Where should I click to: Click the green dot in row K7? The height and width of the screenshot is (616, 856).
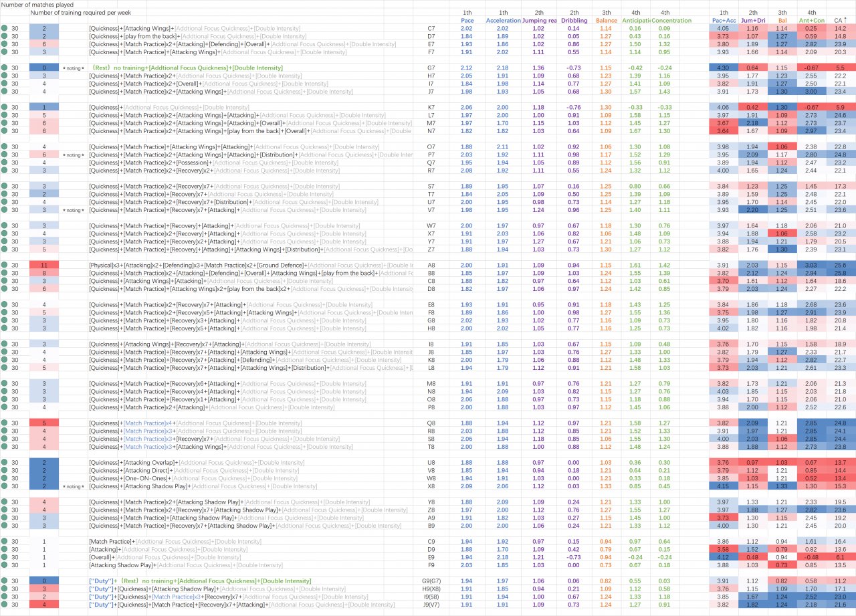click(4, 108)
